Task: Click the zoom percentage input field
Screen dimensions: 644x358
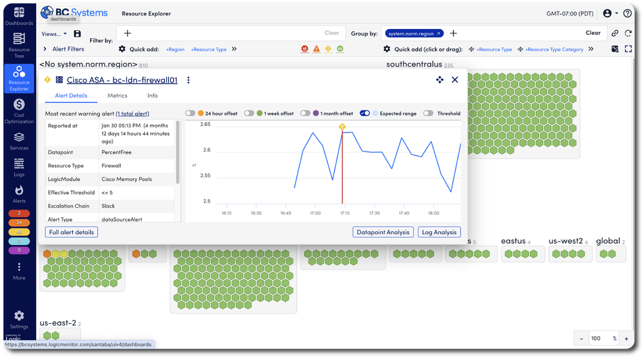Action: coord(600,339)
